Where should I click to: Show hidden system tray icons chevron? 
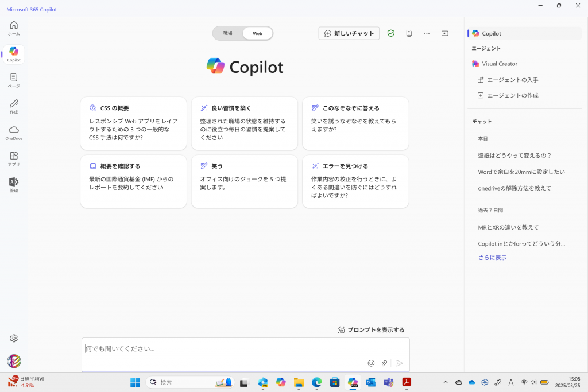[446, 382]
